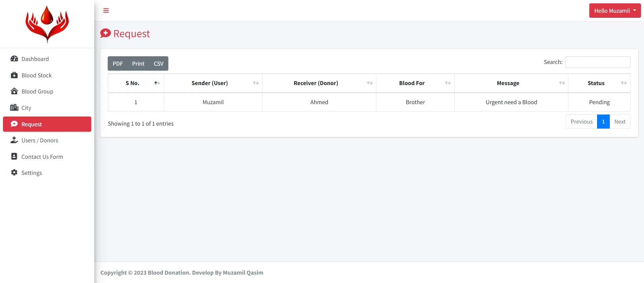644x283 pixels.
Task: Click the Dashboard gauge icon
Action: point(14,59)
